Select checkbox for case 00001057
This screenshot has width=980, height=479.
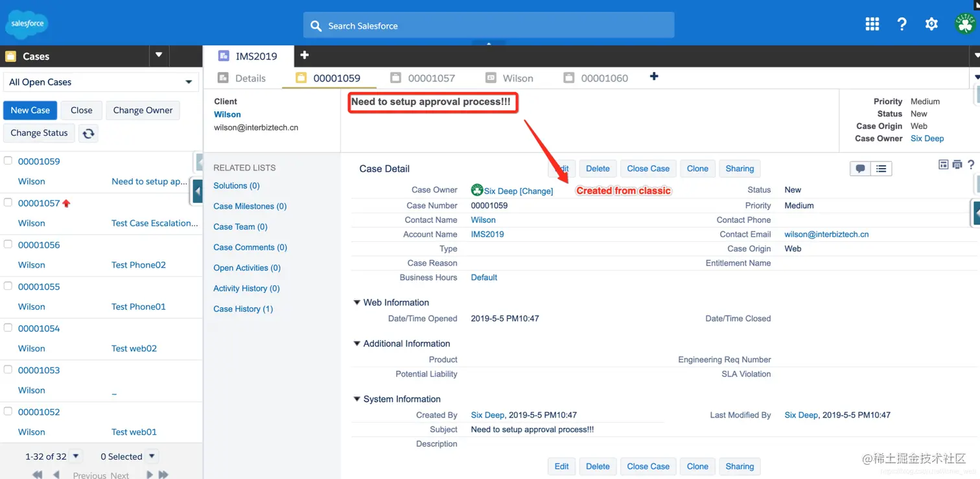click(8, 202)
